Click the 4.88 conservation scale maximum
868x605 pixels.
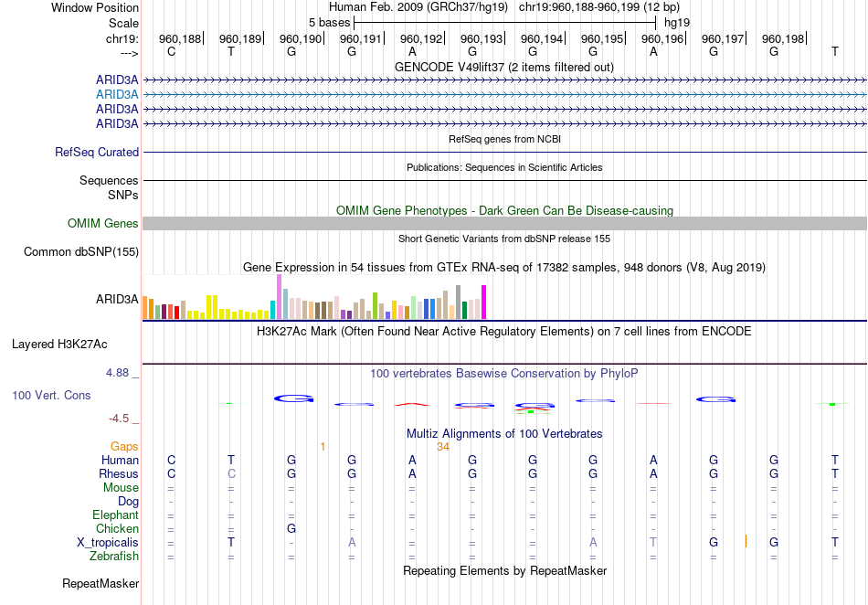(x=117, y=373)
